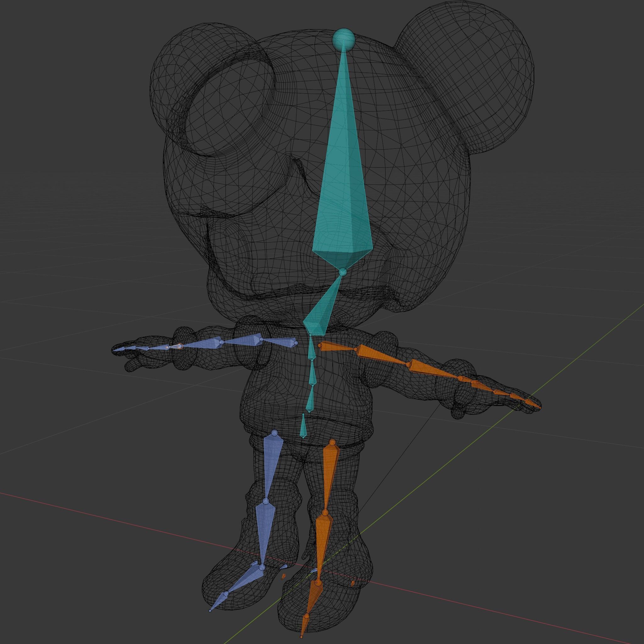The width and height of the screenshot is (644, 644).
Task: Select the blue forearm bone
Action: (x=200, y=344)
